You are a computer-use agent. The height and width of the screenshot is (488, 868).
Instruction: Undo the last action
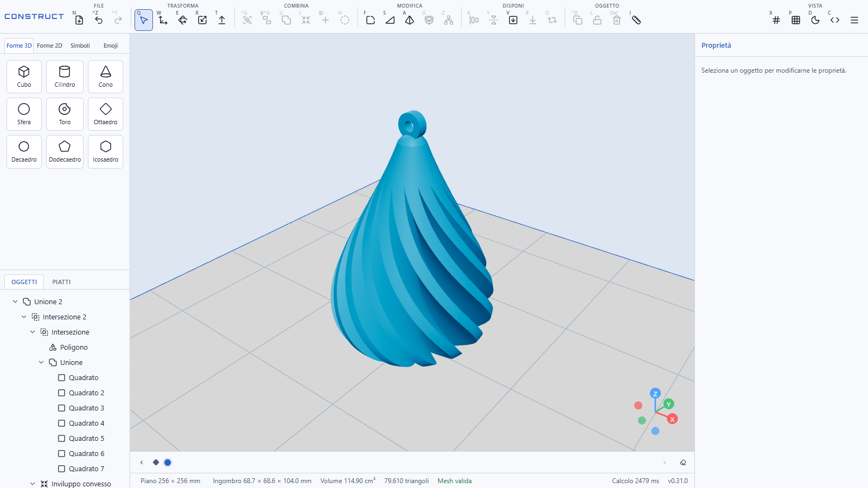point(99,20)
